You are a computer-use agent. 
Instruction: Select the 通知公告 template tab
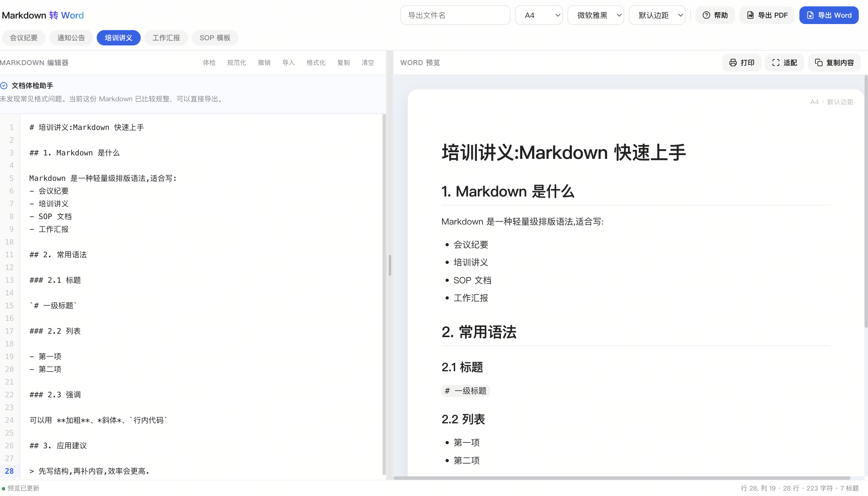[71, 38]
